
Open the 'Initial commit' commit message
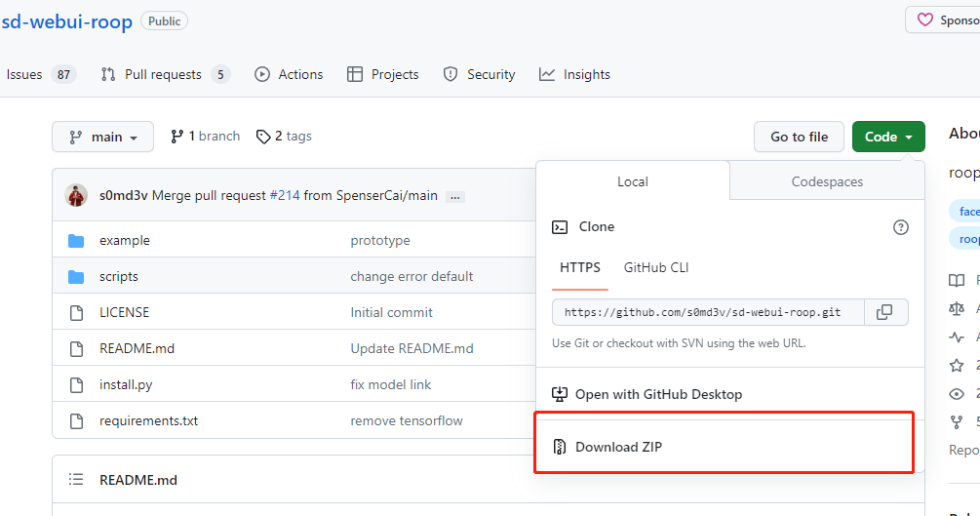coord(391,312)
